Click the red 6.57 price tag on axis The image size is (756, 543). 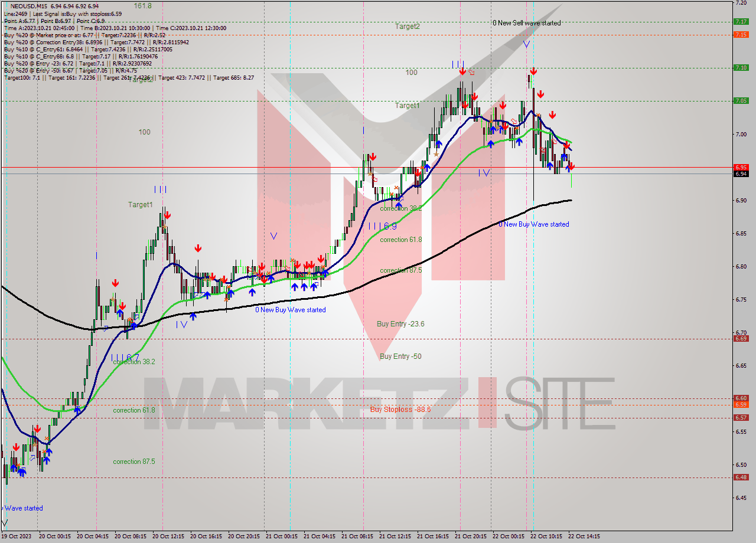click(741, 418)
